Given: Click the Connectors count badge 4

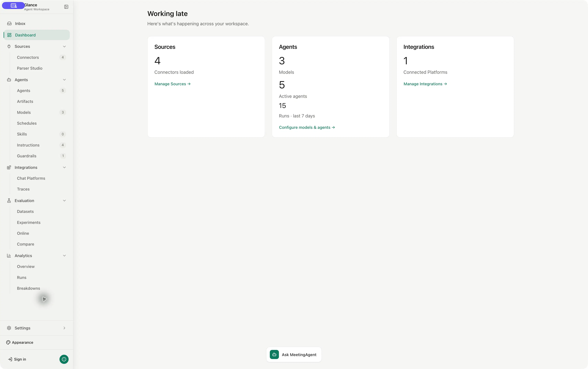Looking at the screenshot, I should coord(63,57).
